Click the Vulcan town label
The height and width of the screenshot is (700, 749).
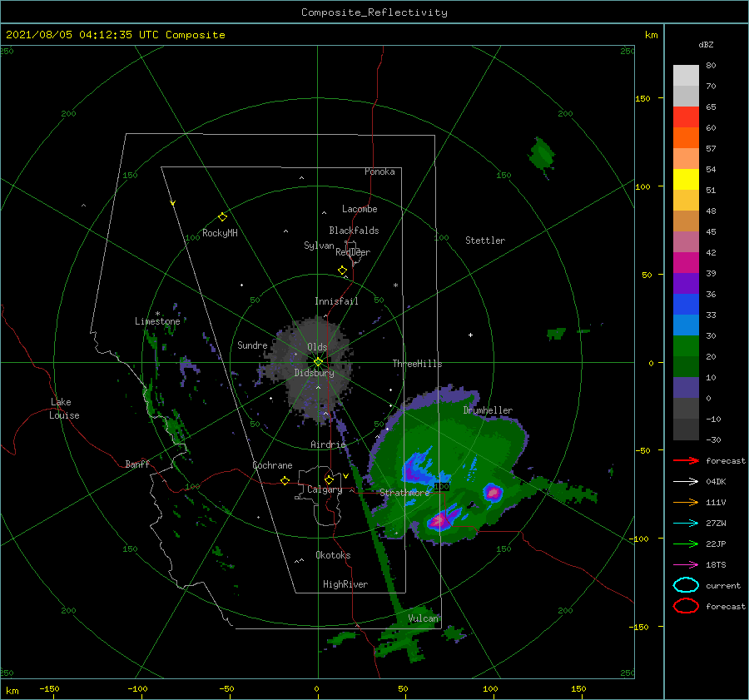[423, 618]
